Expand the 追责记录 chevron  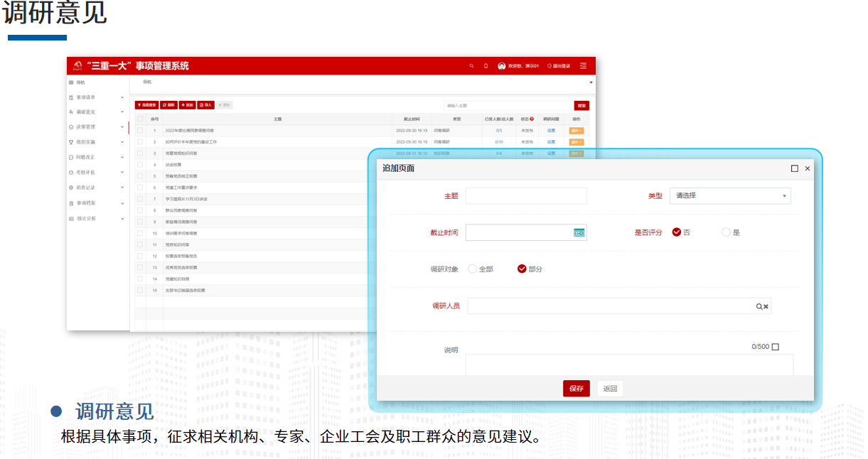tap(122, 188)
